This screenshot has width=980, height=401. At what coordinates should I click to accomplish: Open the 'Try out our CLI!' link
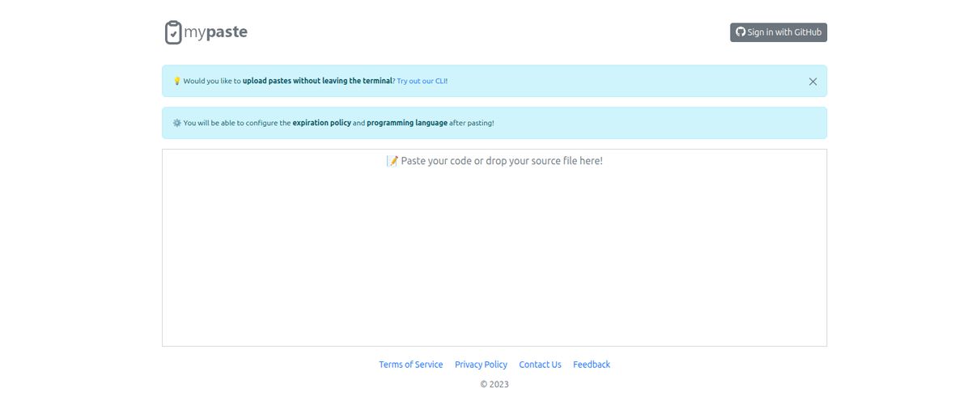pyautogui.click(x=422, y=81)
